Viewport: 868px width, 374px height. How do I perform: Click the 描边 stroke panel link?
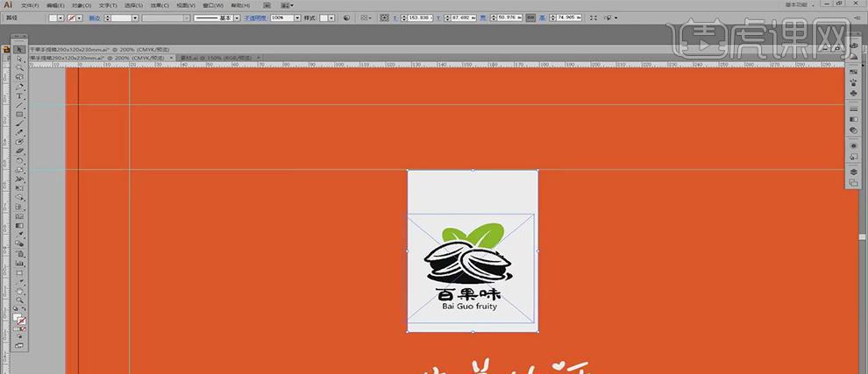[x=95, y=18]
